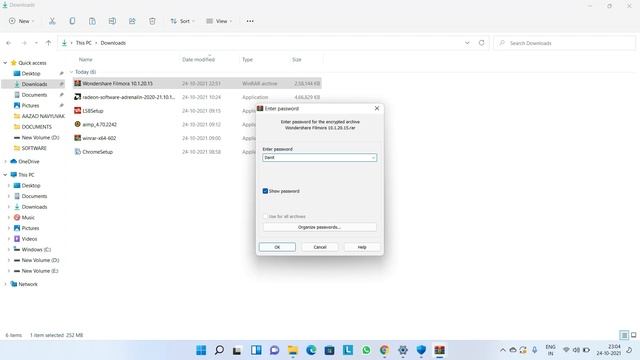Screen dimensions: 640x360
Task: Open recent locations dropdown arrow
Action: [36, 43]
